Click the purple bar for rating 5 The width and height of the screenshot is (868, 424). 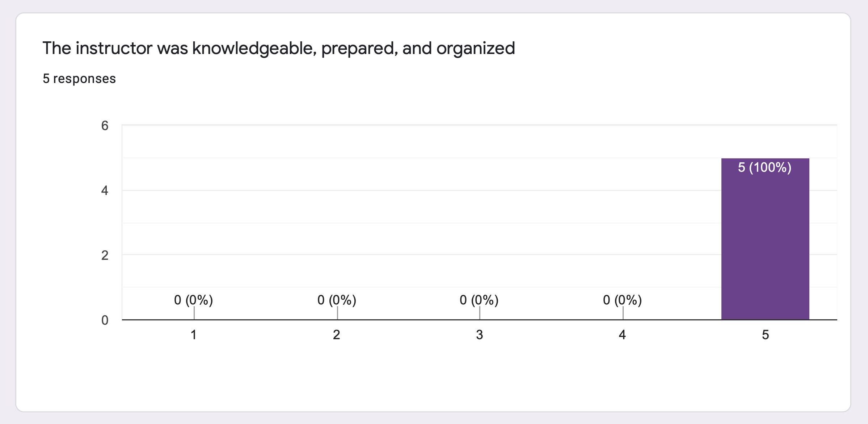(x=765, y=246)
